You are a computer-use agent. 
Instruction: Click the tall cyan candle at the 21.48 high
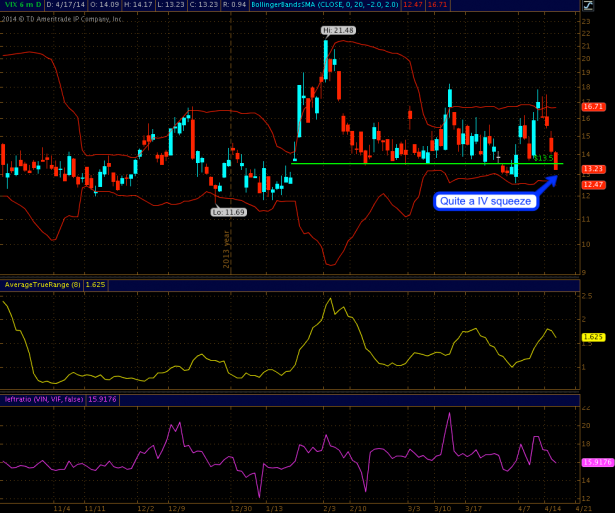[326, 62]
